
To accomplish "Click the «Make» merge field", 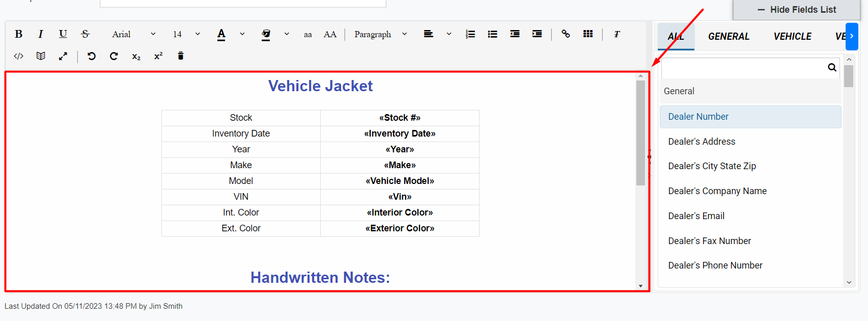I will pyautogui.click(x=400, y=165).
